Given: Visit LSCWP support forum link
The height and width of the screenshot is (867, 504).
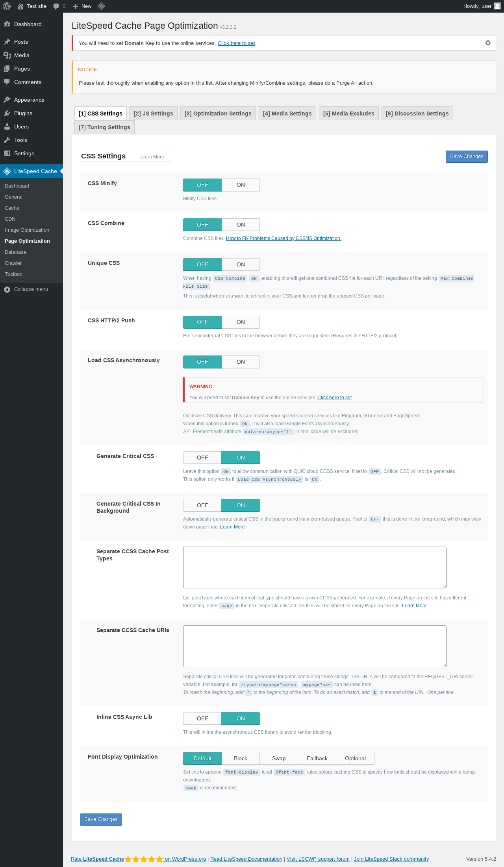Looking at the screenshot, I should pyautogui.click(x=318, y=859).
